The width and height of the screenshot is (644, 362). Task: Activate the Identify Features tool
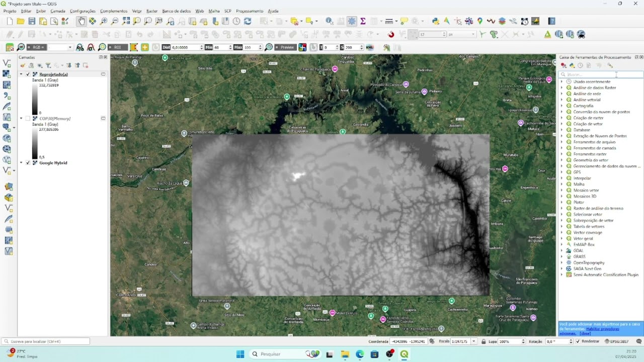[x=329, y=21]
